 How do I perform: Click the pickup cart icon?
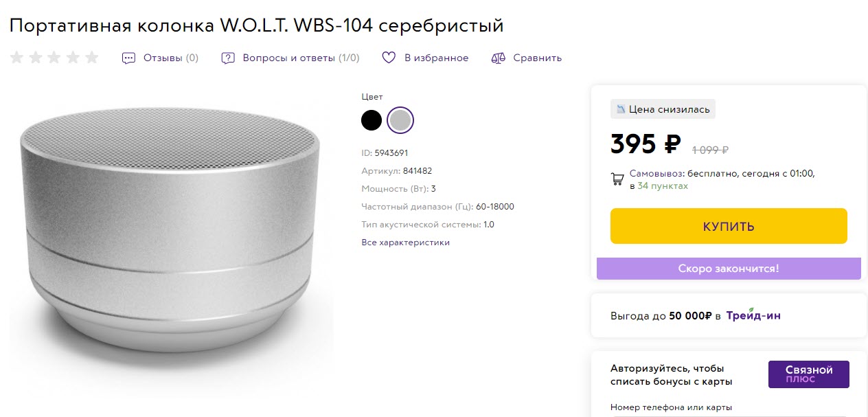617,179
